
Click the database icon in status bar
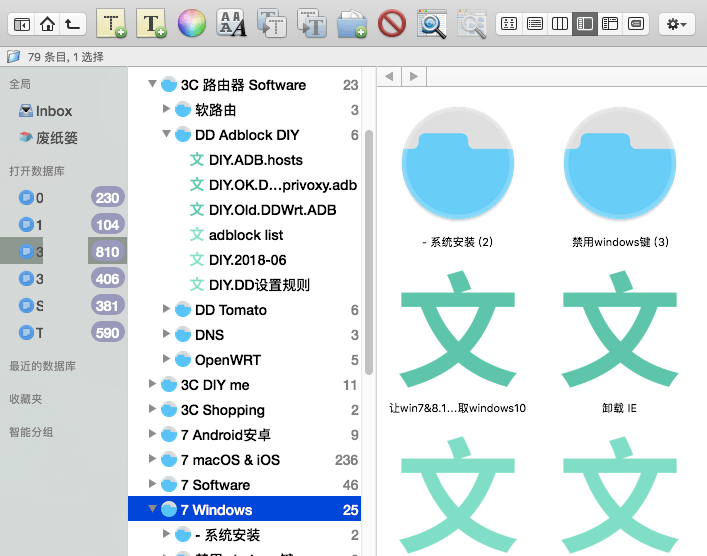point(14,57)
